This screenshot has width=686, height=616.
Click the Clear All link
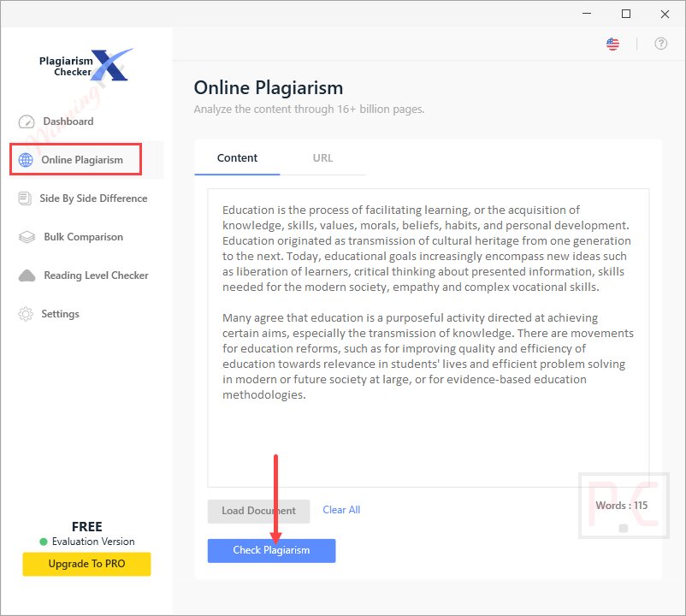pyautogui.click(x=341, y=510)
